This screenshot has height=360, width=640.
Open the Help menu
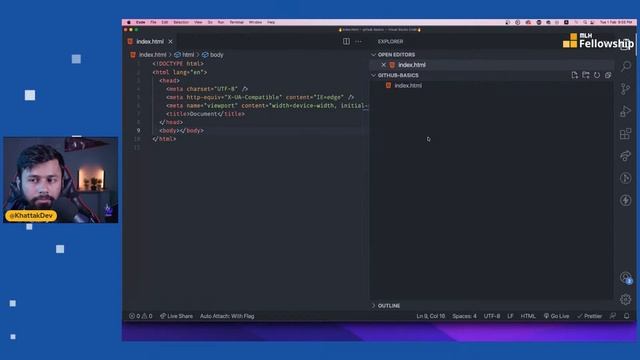click(x=271, y=22)
